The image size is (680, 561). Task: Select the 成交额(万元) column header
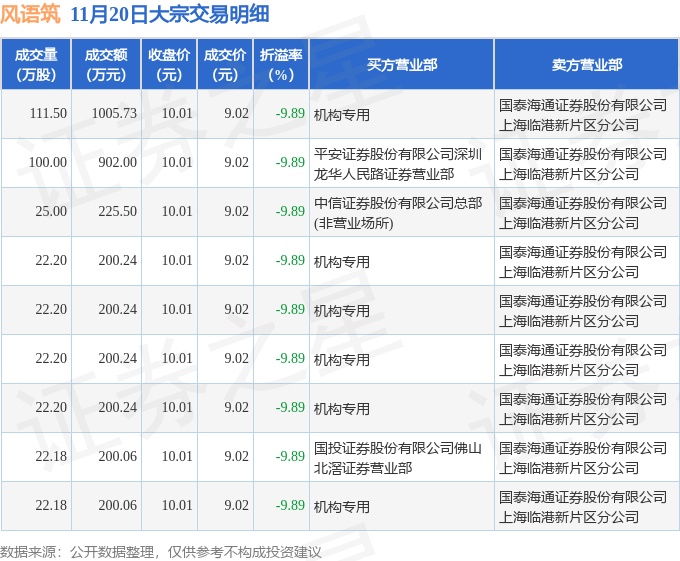[x=106, y=65]
